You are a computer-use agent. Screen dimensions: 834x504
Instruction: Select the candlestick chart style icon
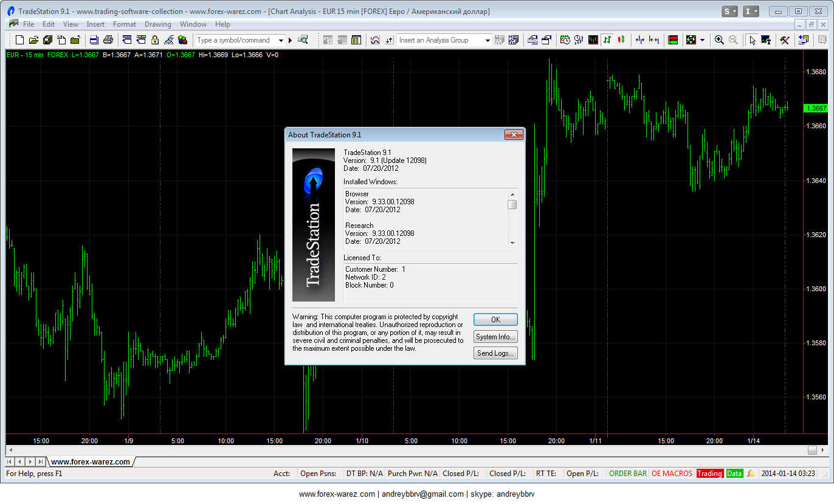(621, 40)
